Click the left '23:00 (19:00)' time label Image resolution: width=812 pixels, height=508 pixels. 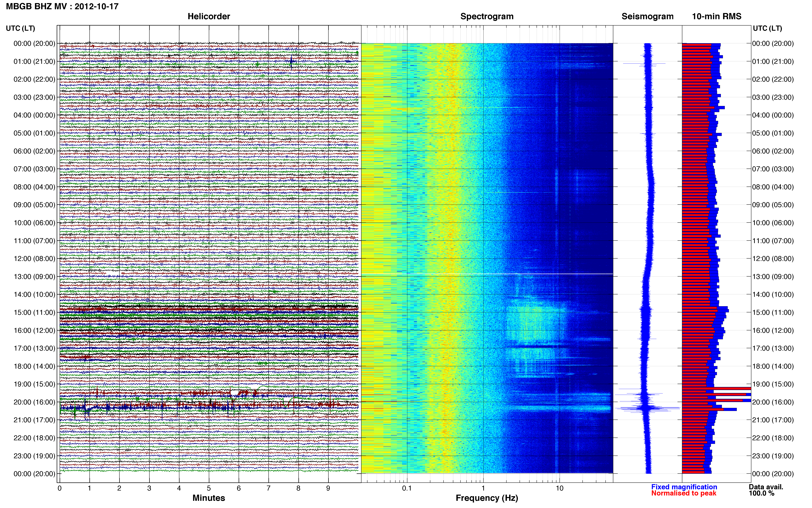coord(34,456)
